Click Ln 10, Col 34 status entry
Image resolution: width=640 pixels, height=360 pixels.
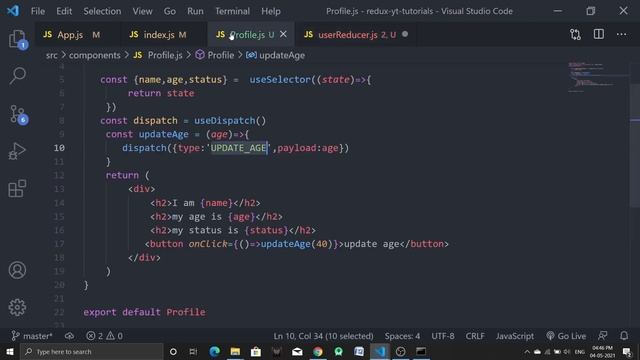coord(323,336)
